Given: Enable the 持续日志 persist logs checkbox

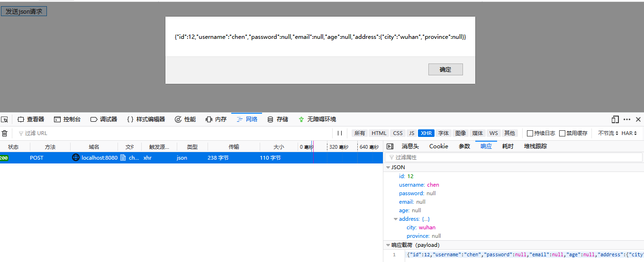Looking at the screenshot, I should (x=530, y=134).
